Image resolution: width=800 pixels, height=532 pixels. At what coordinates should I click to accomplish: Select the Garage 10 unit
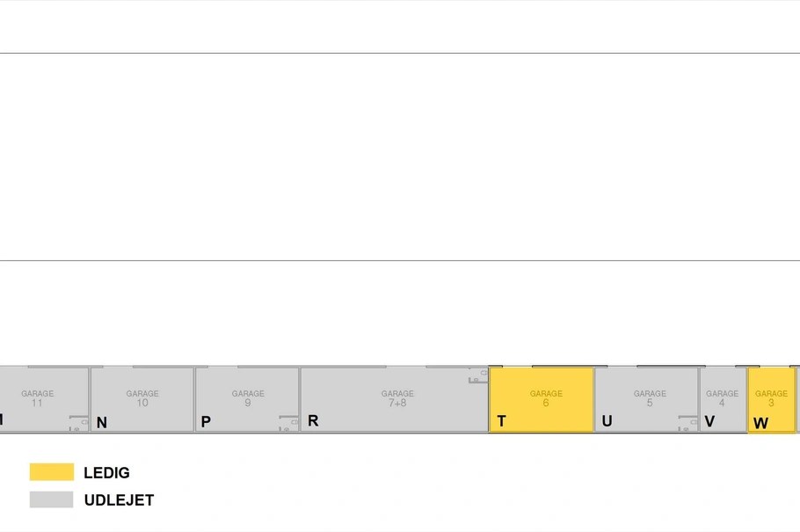tap(142, 399)
